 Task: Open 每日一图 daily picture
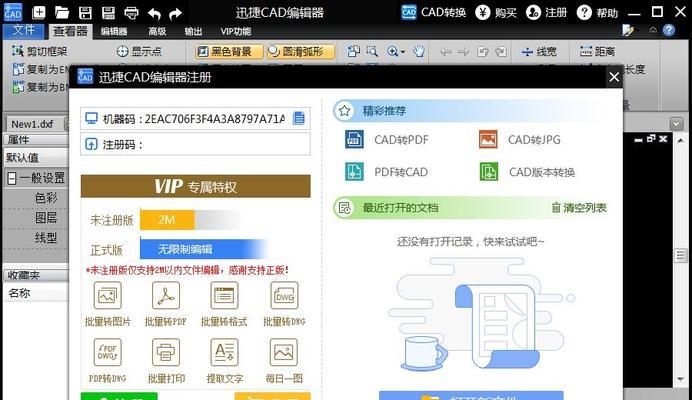(284, 361)
